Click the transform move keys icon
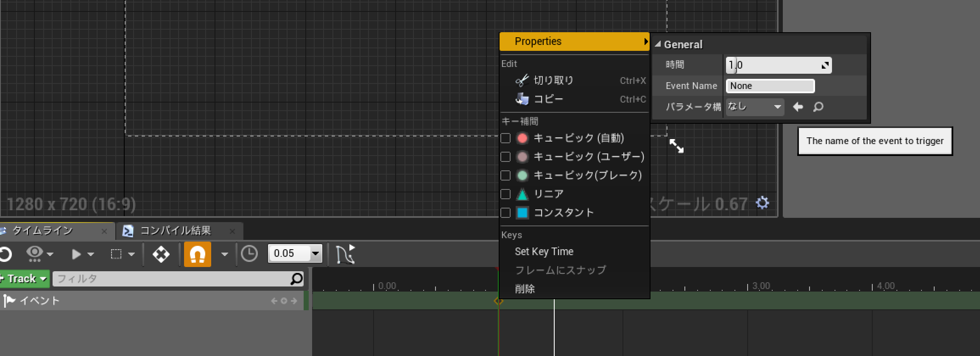The width and height of the screenshot is (980, 356). 161,254
